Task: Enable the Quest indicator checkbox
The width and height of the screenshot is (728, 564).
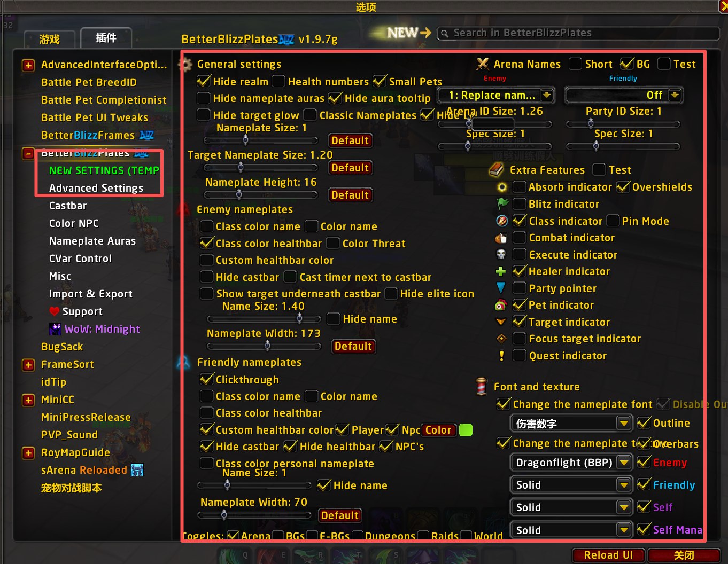Action: pyautogui.click(x=519, y=356)
